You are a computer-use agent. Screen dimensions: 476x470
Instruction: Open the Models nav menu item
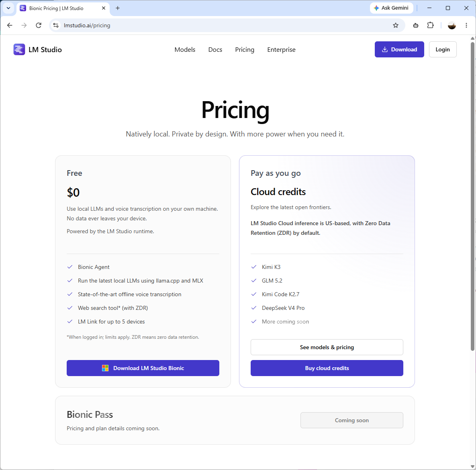(185, 49)
